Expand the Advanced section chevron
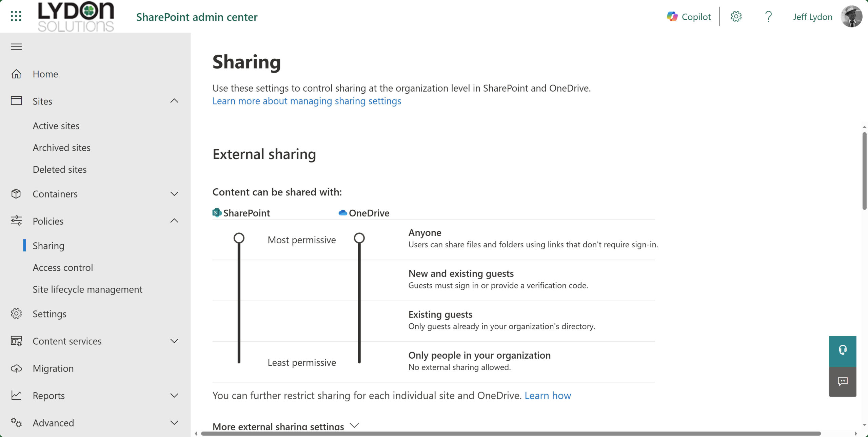Viewport: 868px width, 437px height. tap(174, 422)
